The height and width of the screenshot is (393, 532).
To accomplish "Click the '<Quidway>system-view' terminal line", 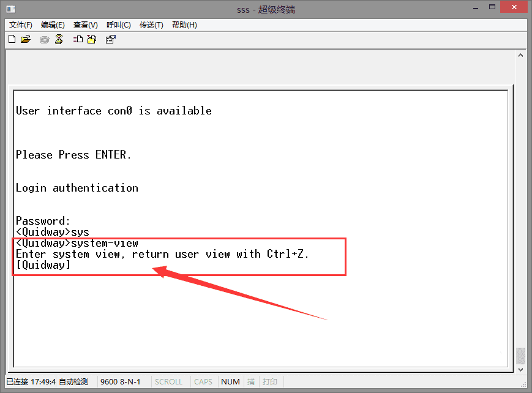I will (77, 243).
